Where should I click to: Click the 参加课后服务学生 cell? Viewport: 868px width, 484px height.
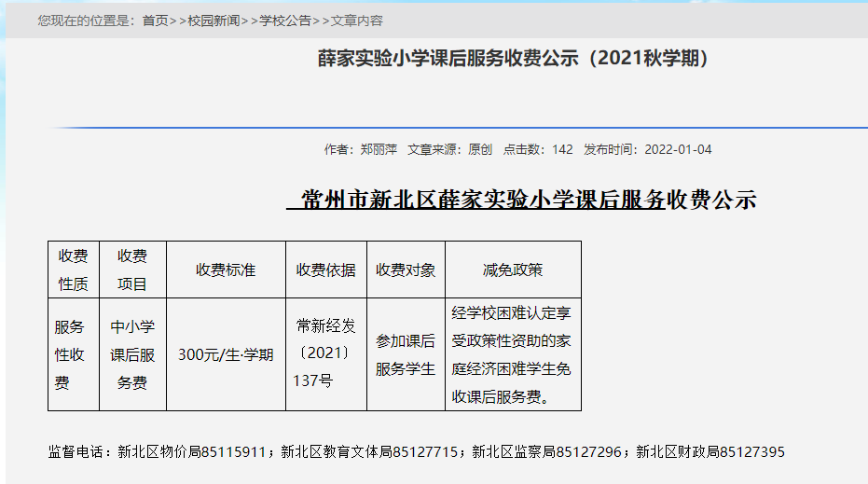click(x=406, y=354)
